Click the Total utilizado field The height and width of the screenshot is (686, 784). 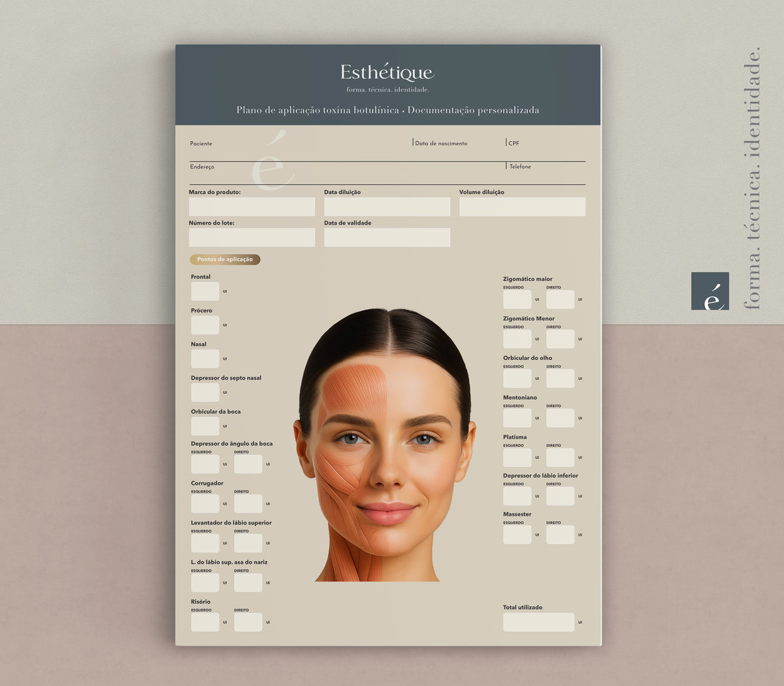pyautogui.click(x=539, y=622)
